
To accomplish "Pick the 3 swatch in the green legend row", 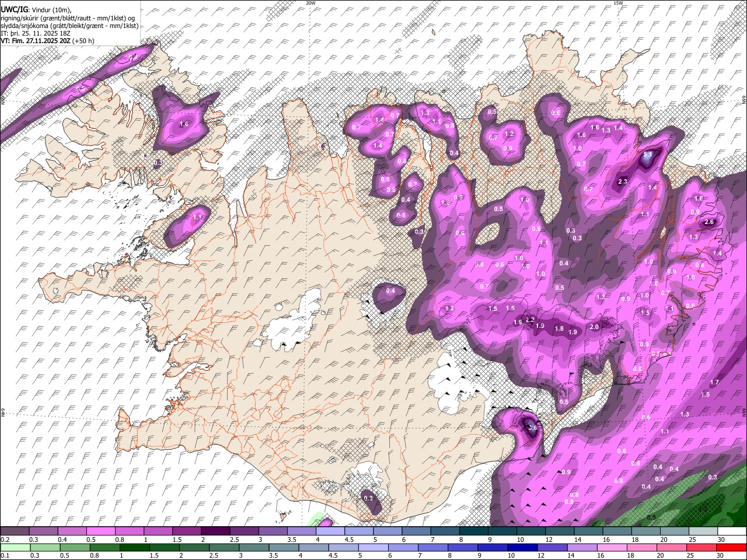I will click(x=254, y=547).
